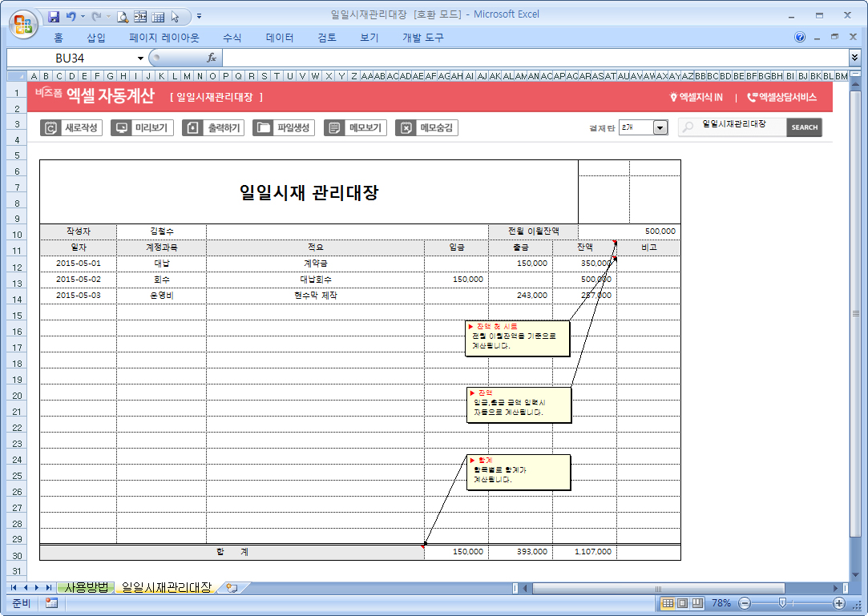Open the Redo history dropdown arrow

click(108, 17)
